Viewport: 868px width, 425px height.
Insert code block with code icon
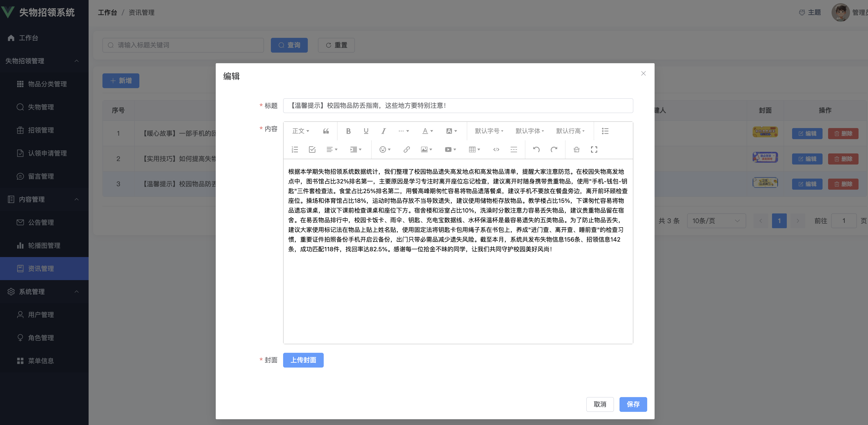[496, 150]
